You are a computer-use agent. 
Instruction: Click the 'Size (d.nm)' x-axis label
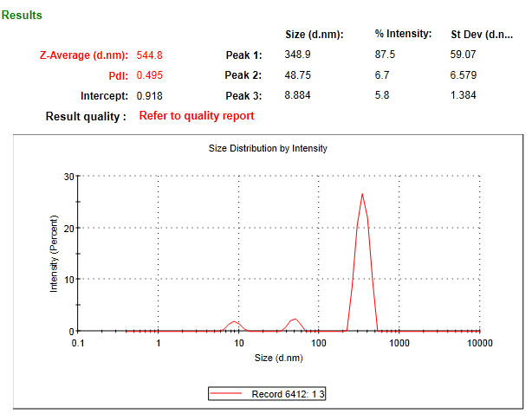(x=277, y=358)
